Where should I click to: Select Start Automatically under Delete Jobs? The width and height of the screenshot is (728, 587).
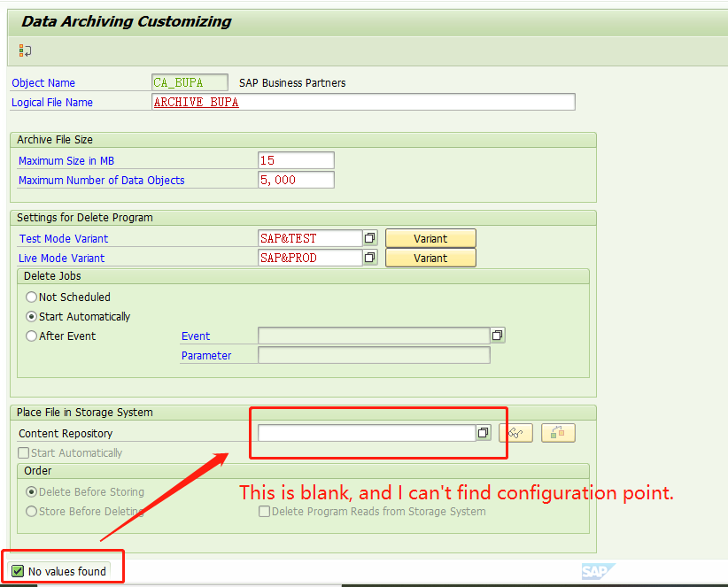click(32, 317)
